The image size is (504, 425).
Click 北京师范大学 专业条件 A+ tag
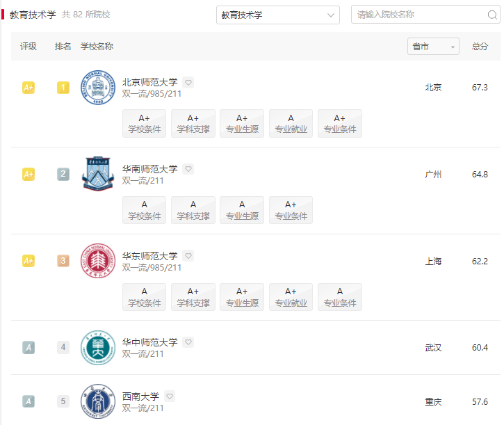pos(340,124)
